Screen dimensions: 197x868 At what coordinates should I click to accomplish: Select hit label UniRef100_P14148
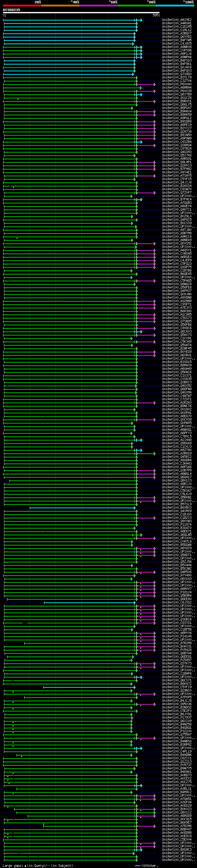coord(177,636)
